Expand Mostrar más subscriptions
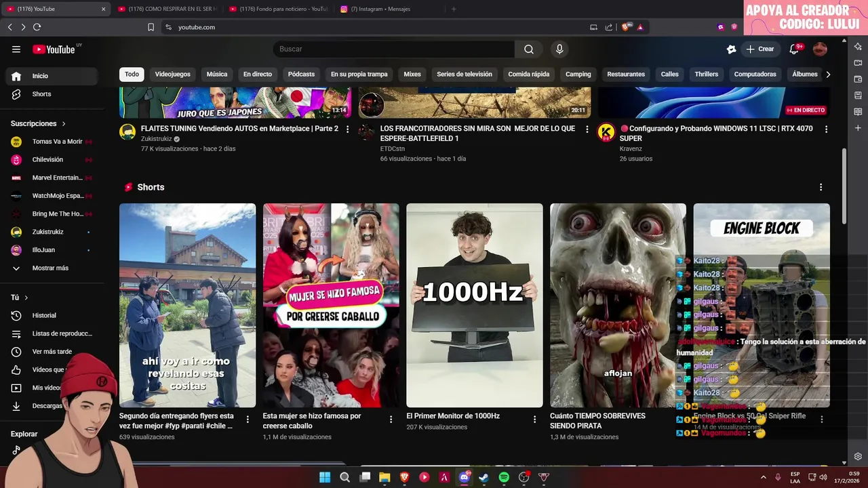 click(52, 268)
